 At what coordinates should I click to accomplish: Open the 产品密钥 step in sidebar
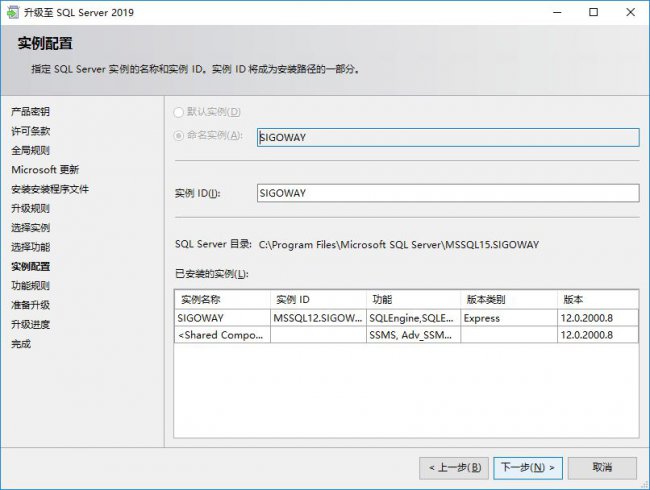(31, 112)
